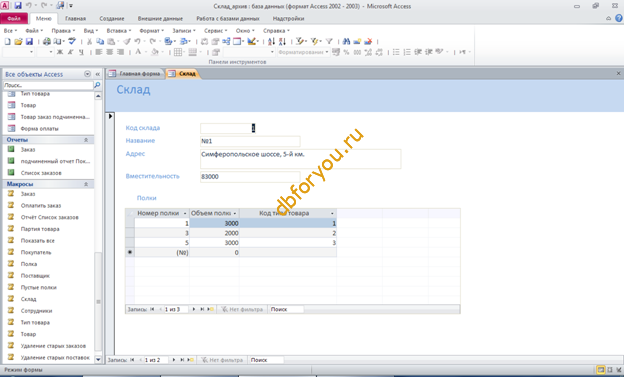
Task: Collapse the Макросы group
Action: pos(86,184)
